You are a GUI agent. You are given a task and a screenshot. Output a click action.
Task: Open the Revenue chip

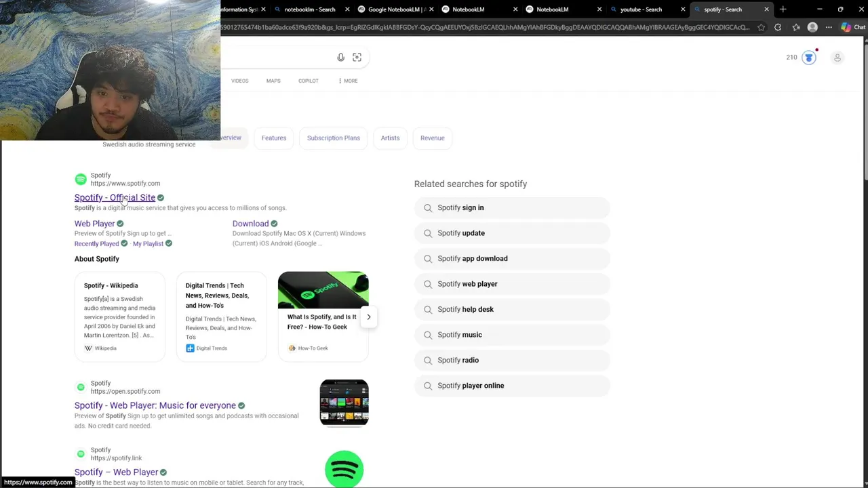pyautogui.click(x=432, y=138)
